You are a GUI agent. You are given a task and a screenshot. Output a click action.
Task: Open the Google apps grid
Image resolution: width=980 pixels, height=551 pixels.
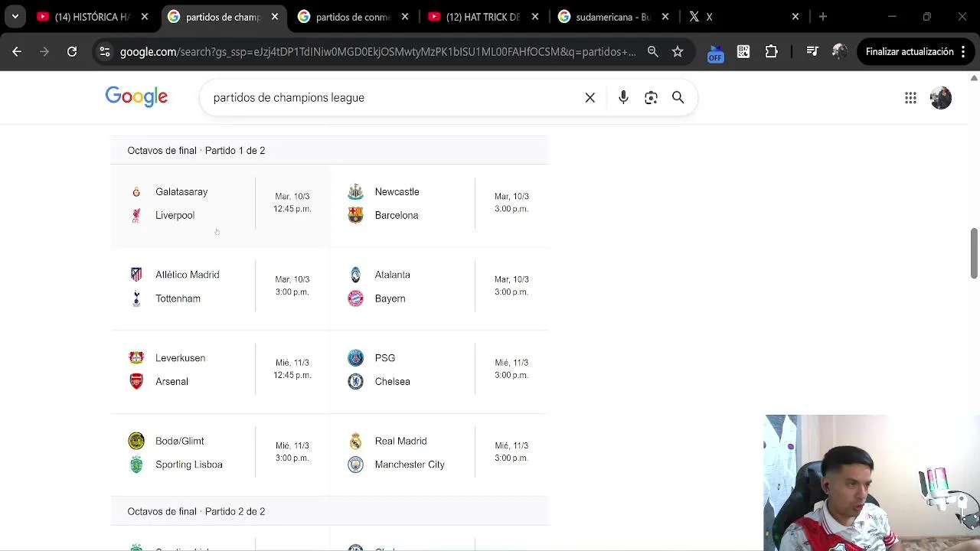(910, 98)
